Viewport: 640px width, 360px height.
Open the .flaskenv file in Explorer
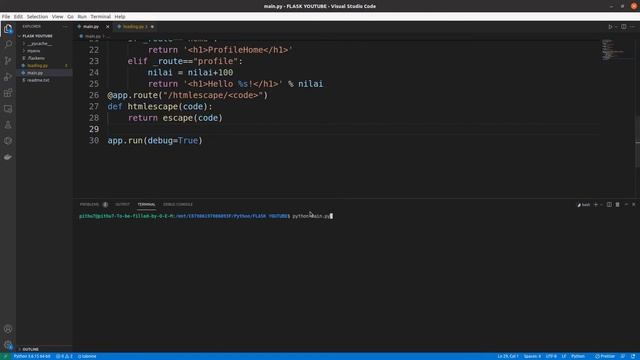(36, 58)
